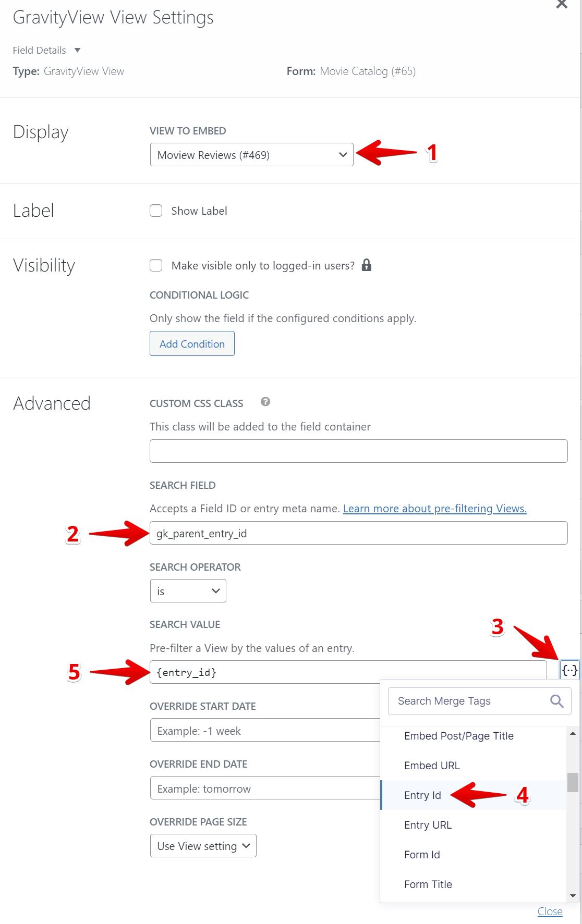582x924 pixels.
Task: Click the magnifier icon in merge tag search
Action: [556, 701]
